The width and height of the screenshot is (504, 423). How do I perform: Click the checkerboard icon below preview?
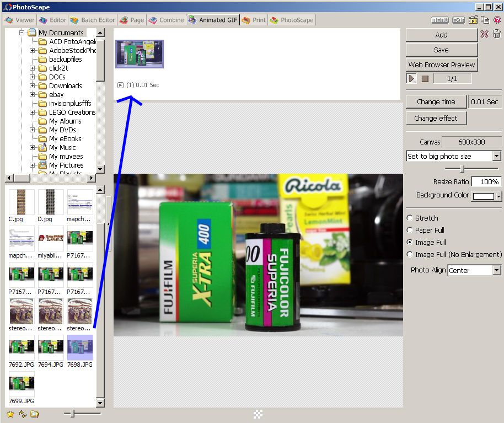tap(258, 414)
